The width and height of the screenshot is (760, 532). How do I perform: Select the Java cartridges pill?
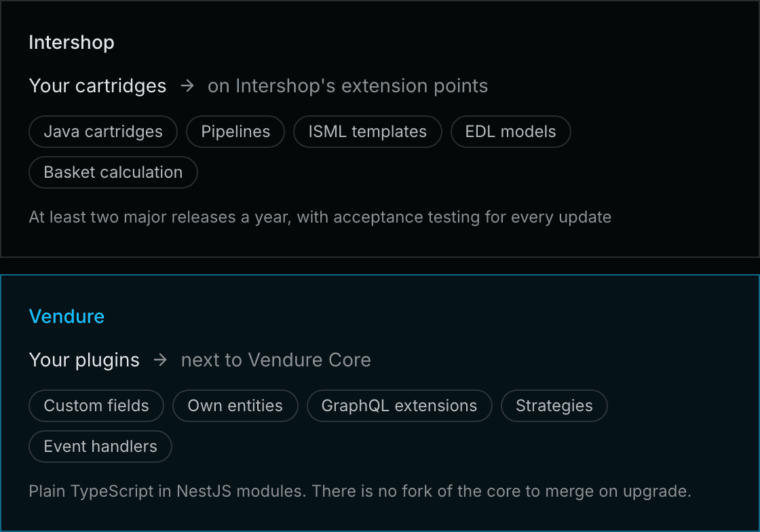click(x=103, y=132)
